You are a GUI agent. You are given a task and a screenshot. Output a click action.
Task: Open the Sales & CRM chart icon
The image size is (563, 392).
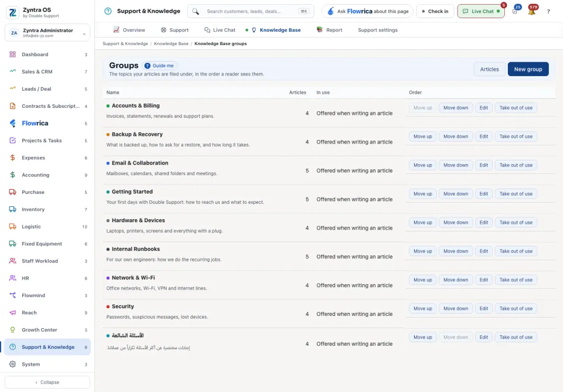pos(12,71)
